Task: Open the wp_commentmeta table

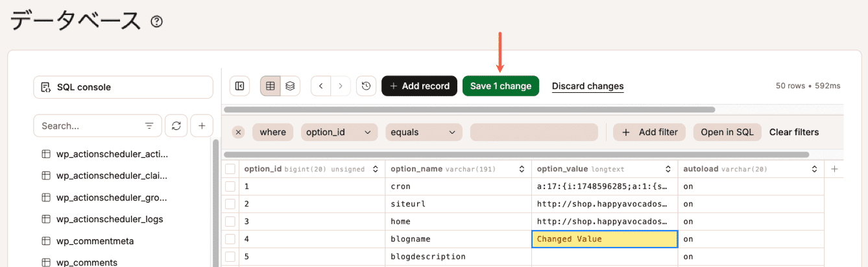Action: point(95,241)
